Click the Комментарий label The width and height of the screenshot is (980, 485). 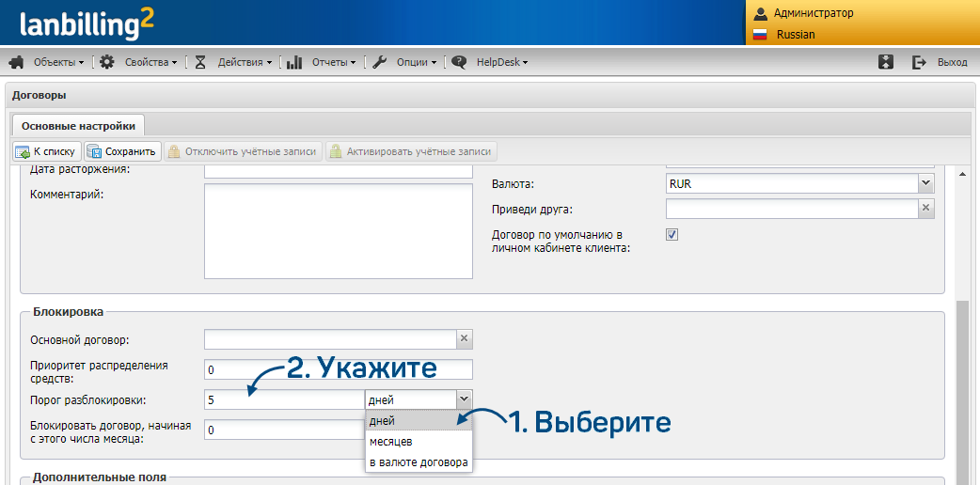coord(66,194)
